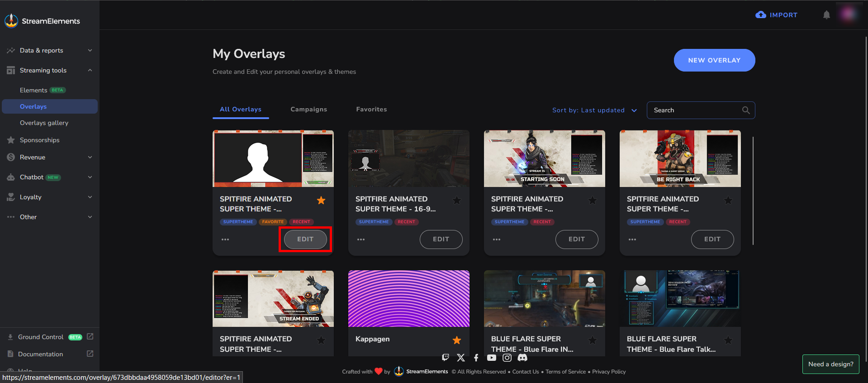Favorite the Blue Flare IN overlay star
Screen dimensions: 868x383
click(x=593, y=340)
